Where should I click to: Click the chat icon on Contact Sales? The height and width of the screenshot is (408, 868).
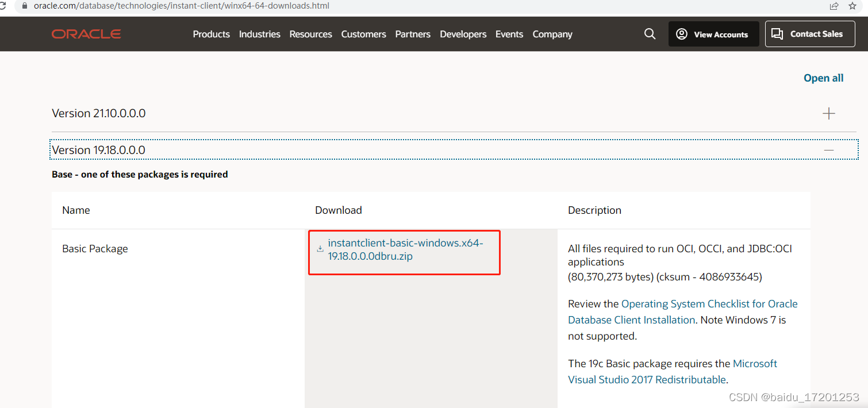(x=777, y=34)
